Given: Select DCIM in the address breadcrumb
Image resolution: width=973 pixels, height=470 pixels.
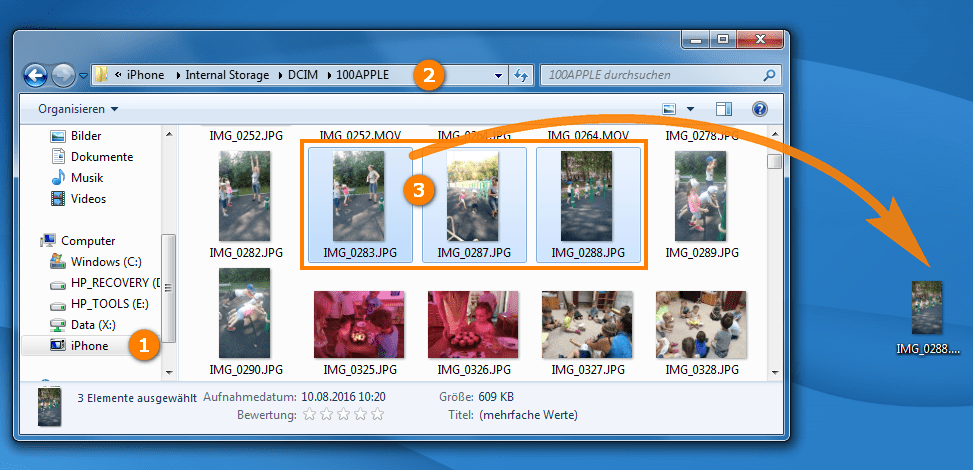Looking at the screenshot, I should (x=303, y=75).
